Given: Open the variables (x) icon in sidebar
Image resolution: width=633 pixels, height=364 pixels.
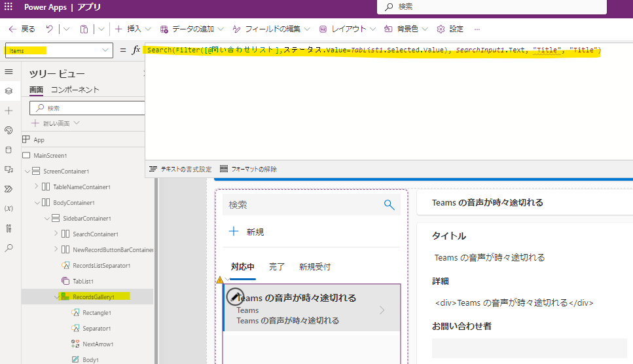Looking at the screenshot, I should [x=9, y=208].
